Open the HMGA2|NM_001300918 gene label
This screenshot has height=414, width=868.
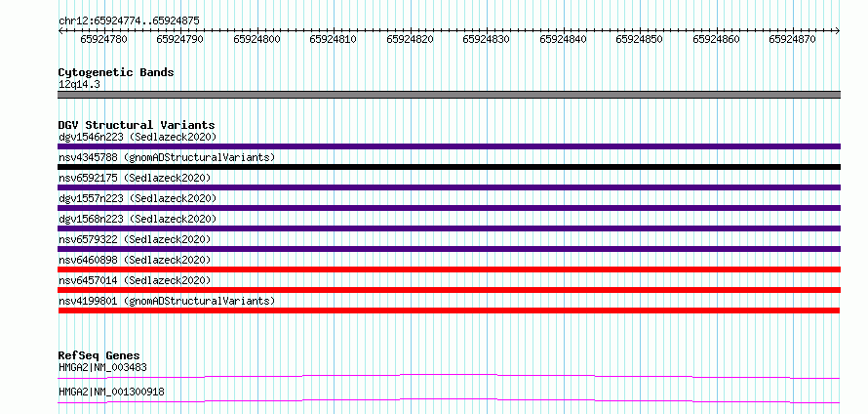[x=111, y=392]
